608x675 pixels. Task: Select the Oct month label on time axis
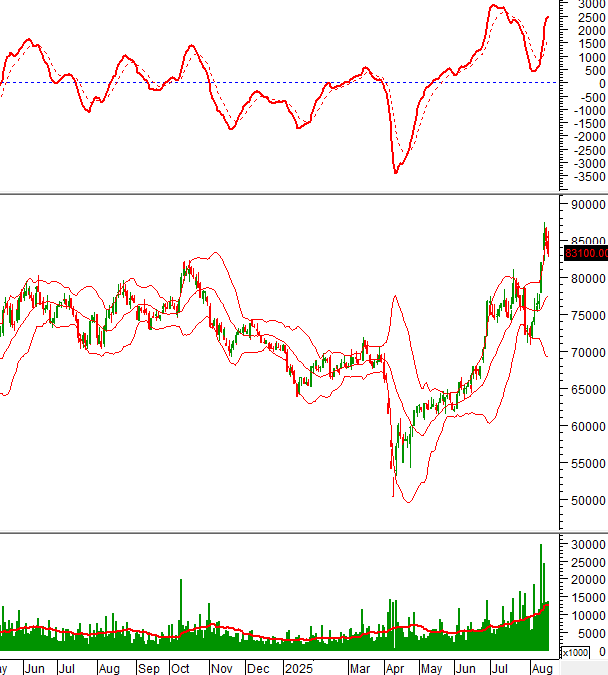pos(180,669)
